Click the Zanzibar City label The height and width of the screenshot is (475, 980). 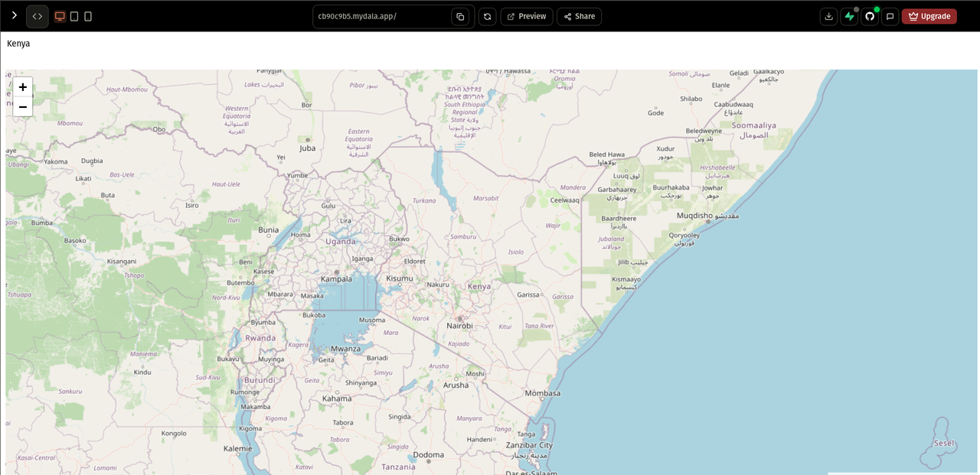pos(529,445)
